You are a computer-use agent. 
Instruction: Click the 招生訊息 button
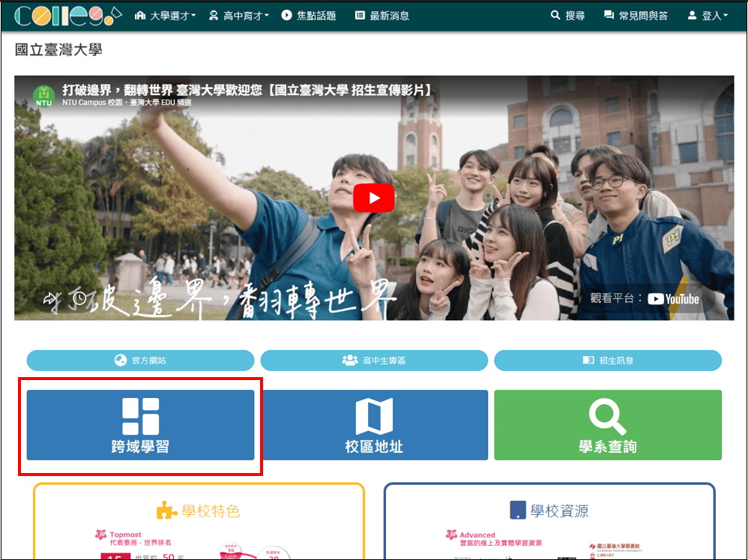pyautogui.click(x=607, y=361)
